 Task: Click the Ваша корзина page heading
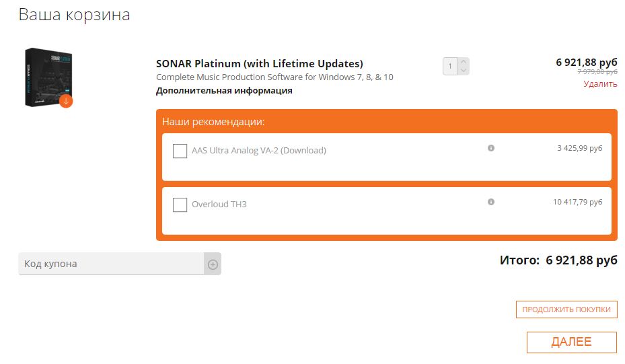click(75, 15)
